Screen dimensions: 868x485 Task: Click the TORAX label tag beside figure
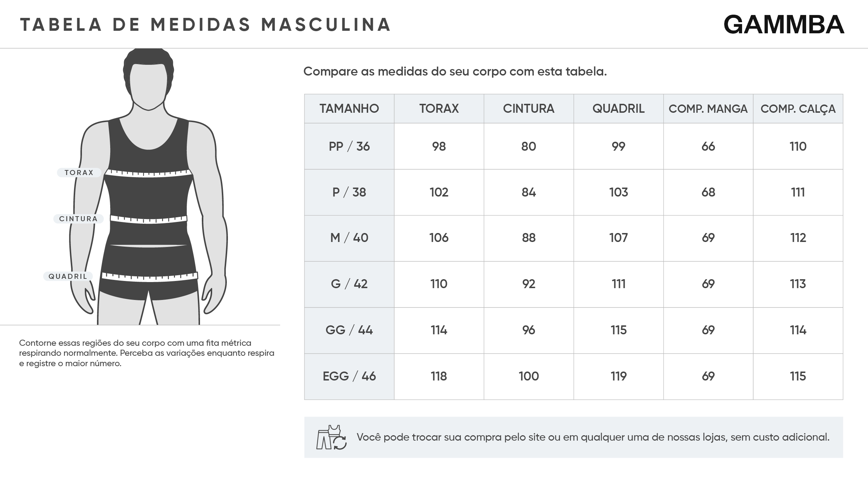[x=79, y=173]
